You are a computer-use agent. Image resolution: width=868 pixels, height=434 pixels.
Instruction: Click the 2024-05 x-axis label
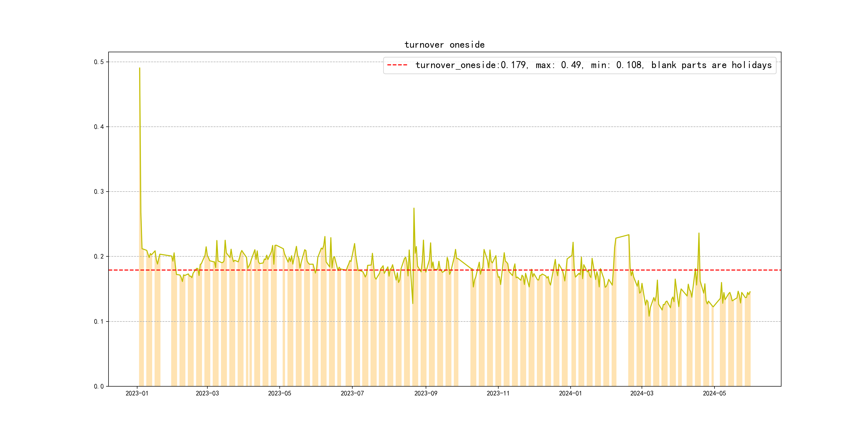point(714,393)
